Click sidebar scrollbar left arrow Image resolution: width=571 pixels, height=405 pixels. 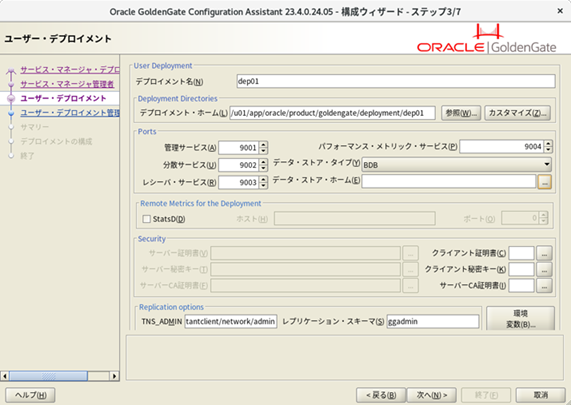(x=5, y=376)
